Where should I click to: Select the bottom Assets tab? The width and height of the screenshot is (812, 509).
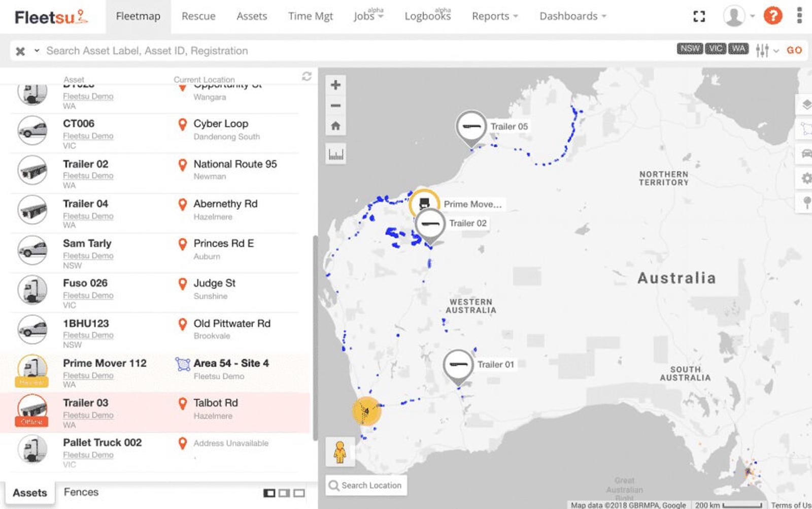[30, 493]
